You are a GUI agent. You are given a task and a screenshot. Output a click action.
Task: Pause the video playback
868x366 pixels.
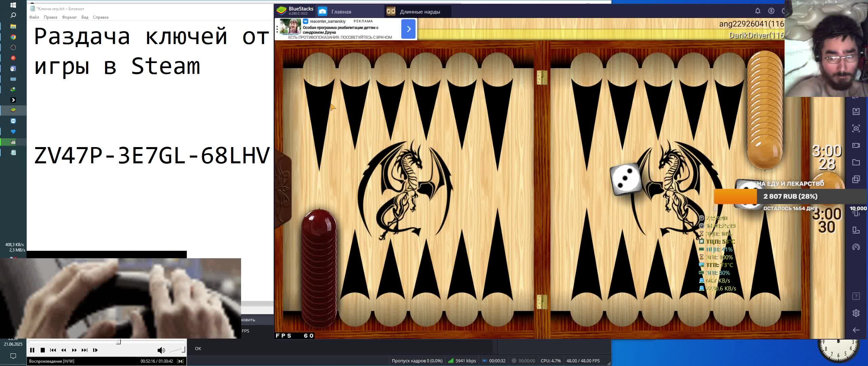[32, 350]
